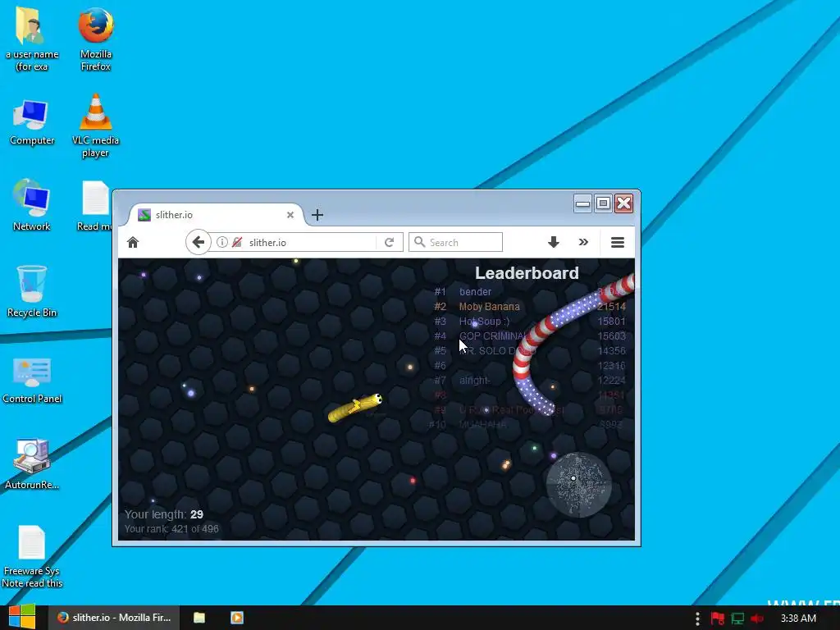The image size is (840, 630).
Task: Click the 3:38 AM clock
Action: click(798, 619)
